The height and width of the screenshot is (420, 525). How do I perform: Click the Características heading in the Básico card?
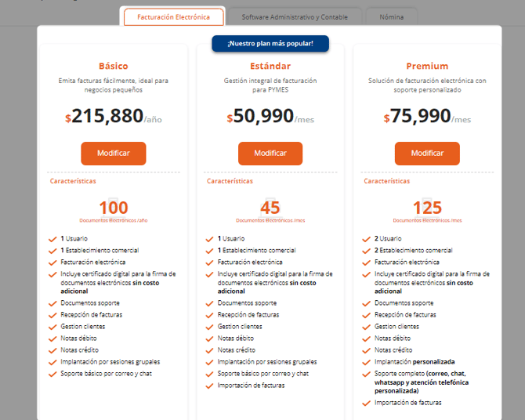coord(73,181)
